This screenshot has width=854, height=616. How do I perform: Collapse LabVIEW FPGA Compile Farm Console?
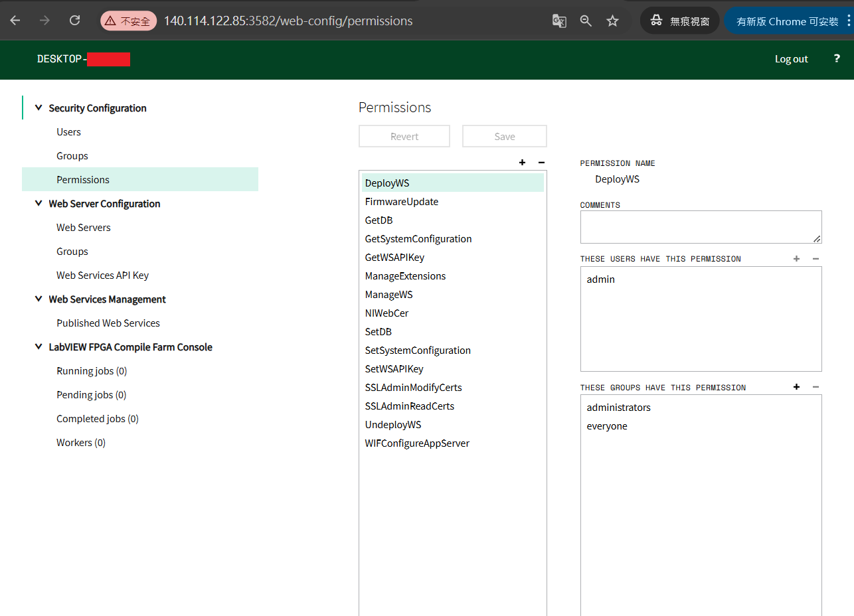[39, 346]
